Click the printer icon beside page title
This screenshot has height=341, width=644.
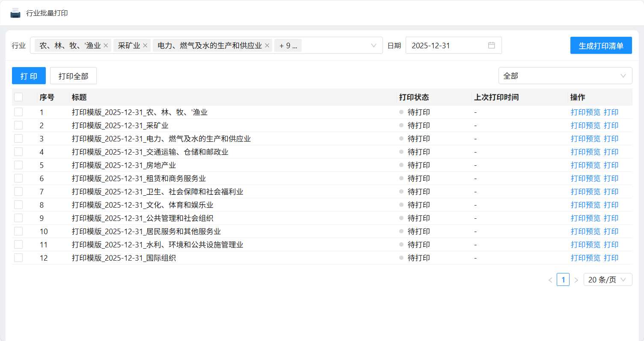point(15,13)
